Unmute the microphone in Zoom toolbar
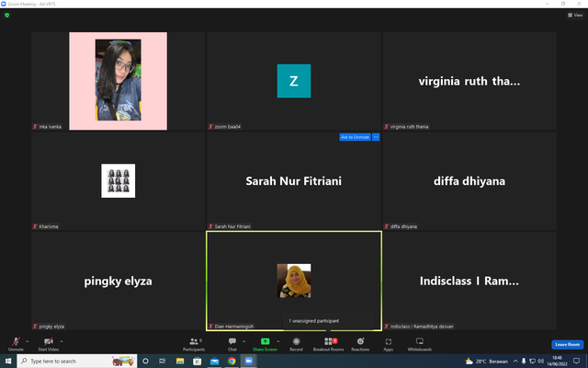Image resolution: width=588 pixels, height=368 pixels. (16, 343)
